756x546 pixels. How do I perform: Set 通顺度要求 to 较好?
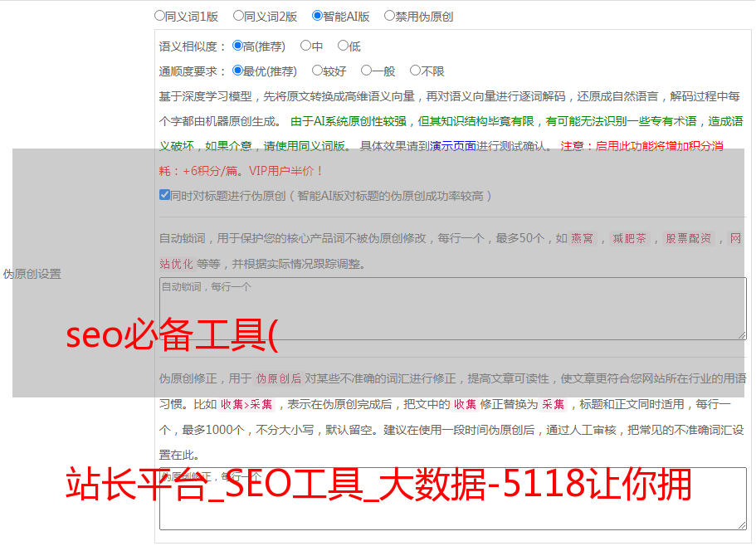click(317, 71)
